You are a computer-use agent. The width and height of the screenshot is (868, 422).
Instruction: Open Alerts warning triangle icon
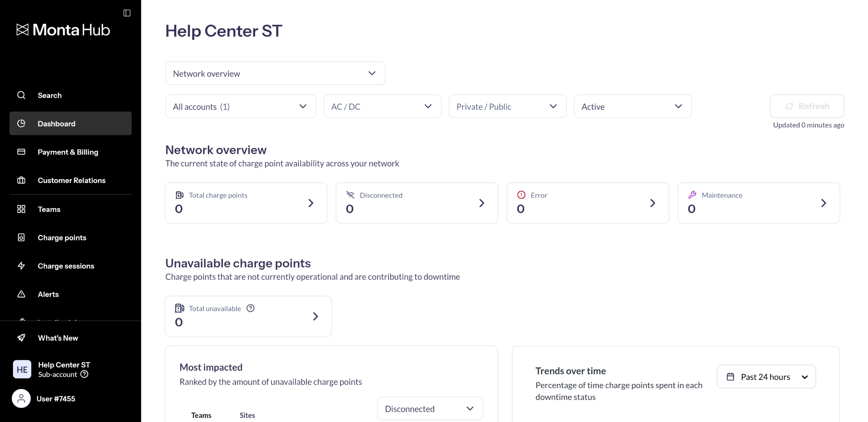pyautogui.click(x=21, y=294)
